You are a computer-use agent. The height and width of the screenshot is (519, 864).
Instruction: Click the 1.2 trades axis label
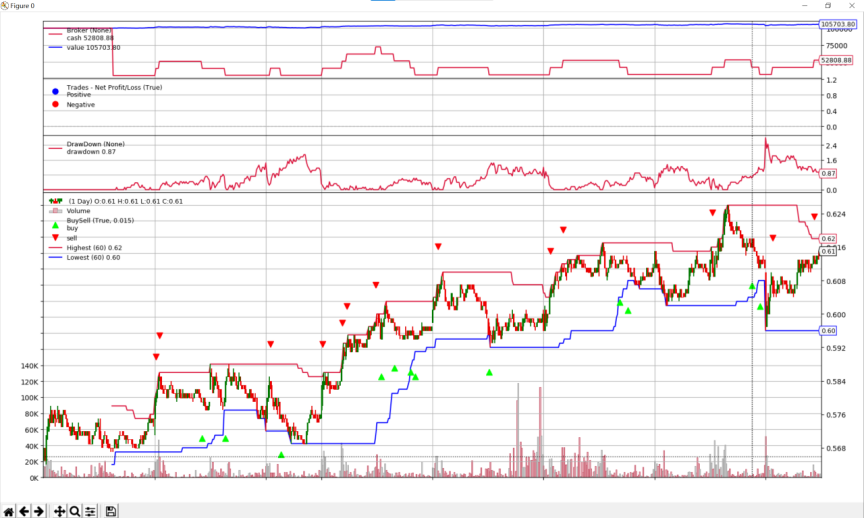pos(831,80)
